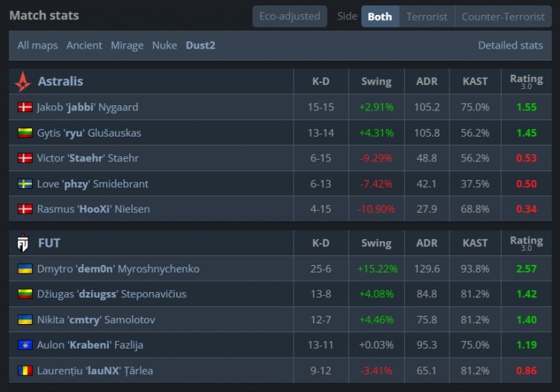
Task: Open Victor 'Staehr' Staehr's player page
Action: pos(87,158)
